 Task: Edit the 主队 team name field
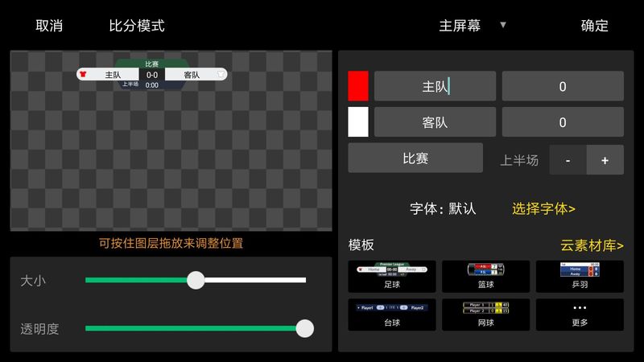click(435, 86)
